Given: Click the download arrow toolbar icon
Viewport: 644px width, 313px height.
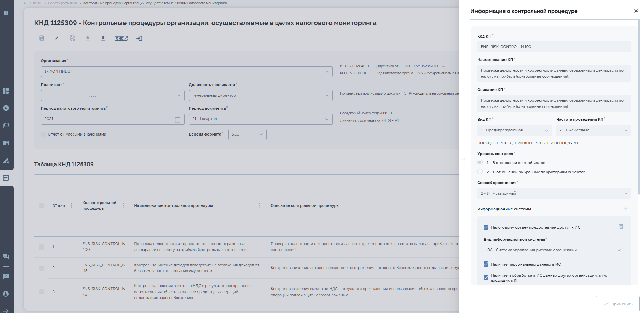Looking at the screenshot, I should [103, 38].
